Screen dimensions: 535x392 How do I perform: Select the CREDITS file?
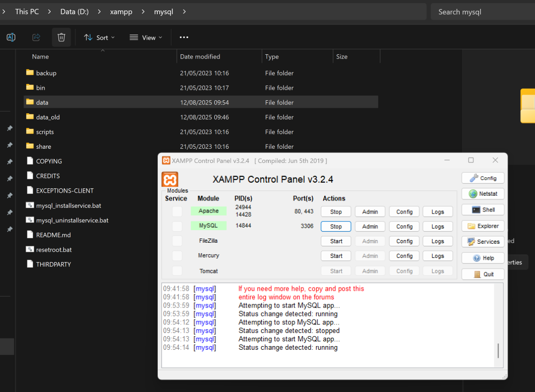[48, 176]
